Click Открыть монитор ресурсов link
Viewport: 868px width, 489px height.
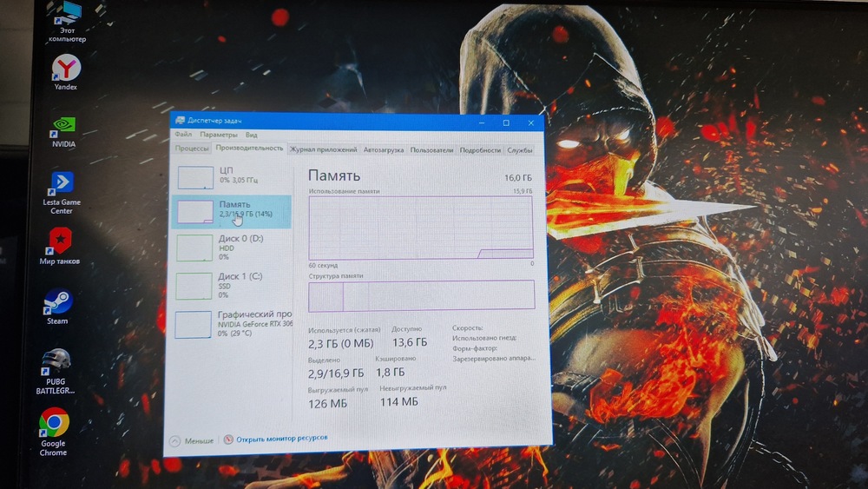click(x=282, y=438)
